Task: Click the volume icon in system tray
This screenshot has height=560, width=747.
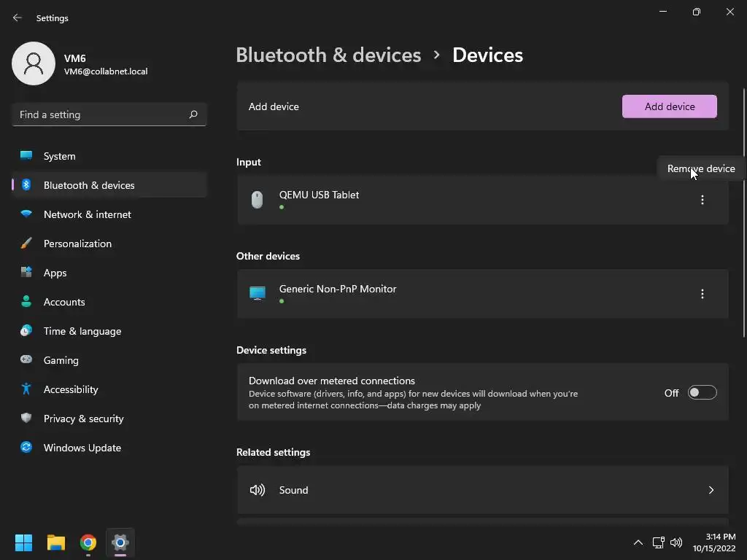Action: point(676,542)
